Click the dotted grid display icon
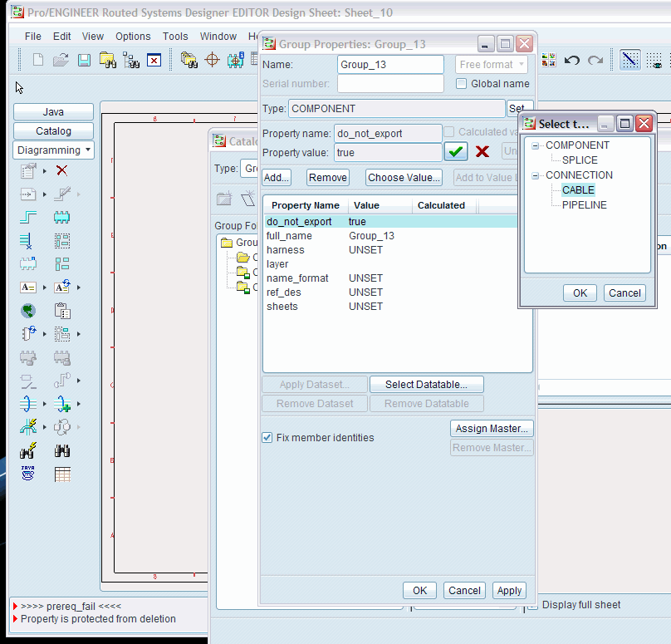 [654, 60]
